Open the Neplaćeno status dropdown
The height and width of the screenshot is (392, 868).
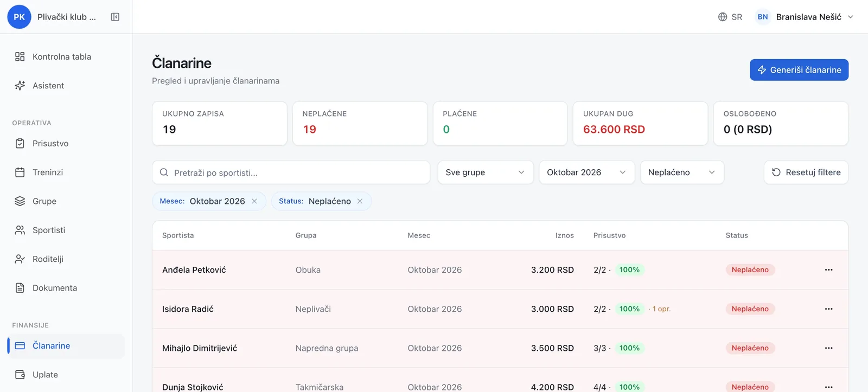click(682, 172)
